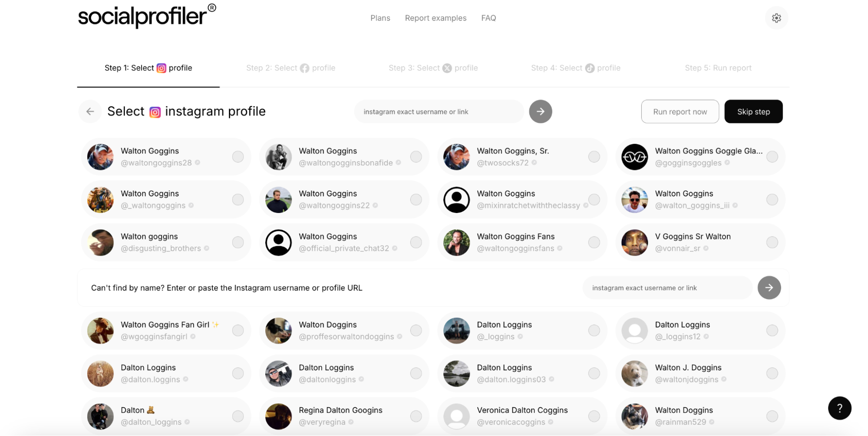Click the Skip step button

753,111
